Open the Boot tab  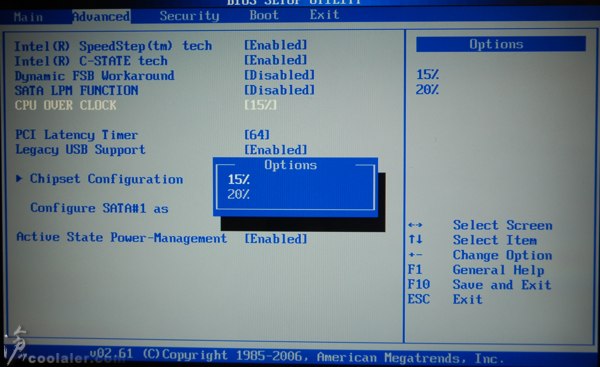tap(264, 15)
